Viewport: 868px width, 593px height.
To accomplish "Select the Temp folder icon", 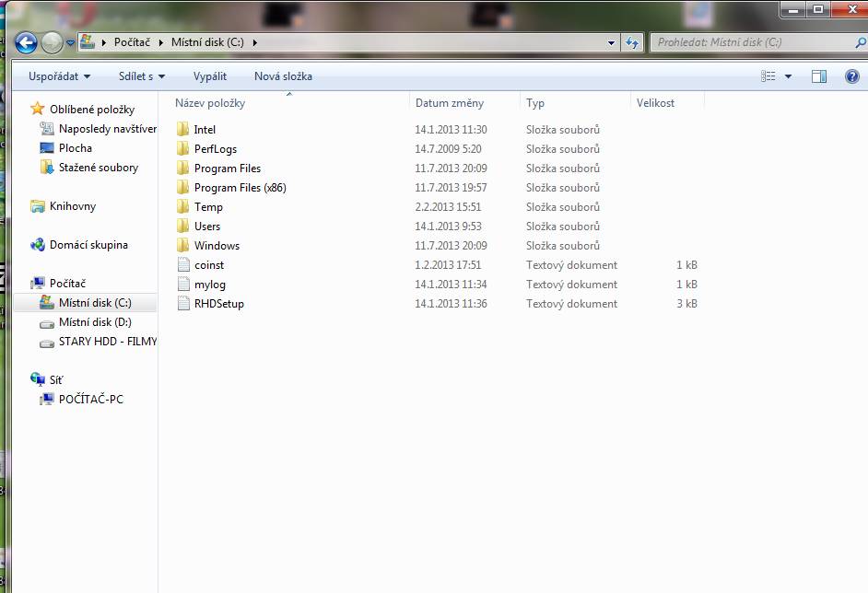I will tap(182, 207).
